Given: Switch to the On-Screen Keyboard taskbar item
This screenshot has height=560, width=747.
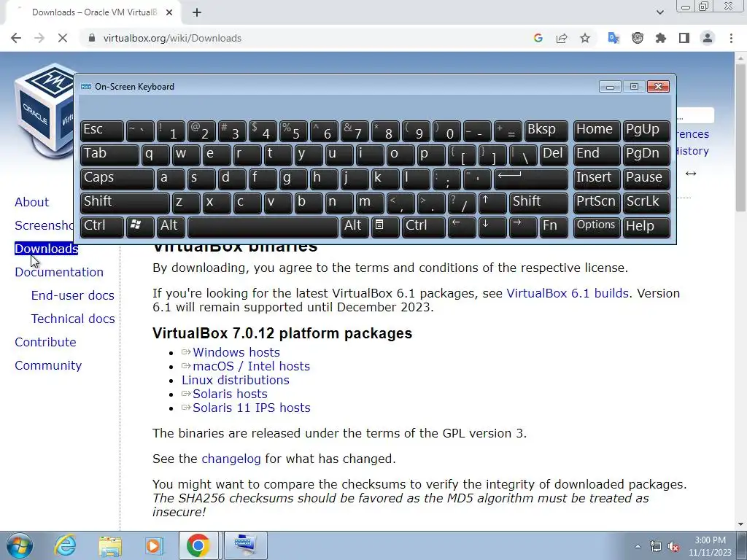Looking at the screenshot, I should 245,545.
